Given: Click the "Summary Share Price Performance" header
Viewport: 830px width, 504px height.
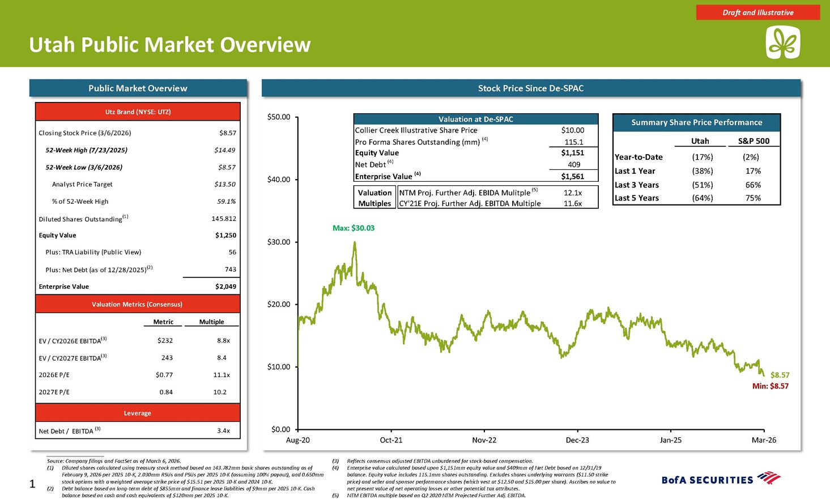Looking at the screenshot, I should [x=697, y=122].
